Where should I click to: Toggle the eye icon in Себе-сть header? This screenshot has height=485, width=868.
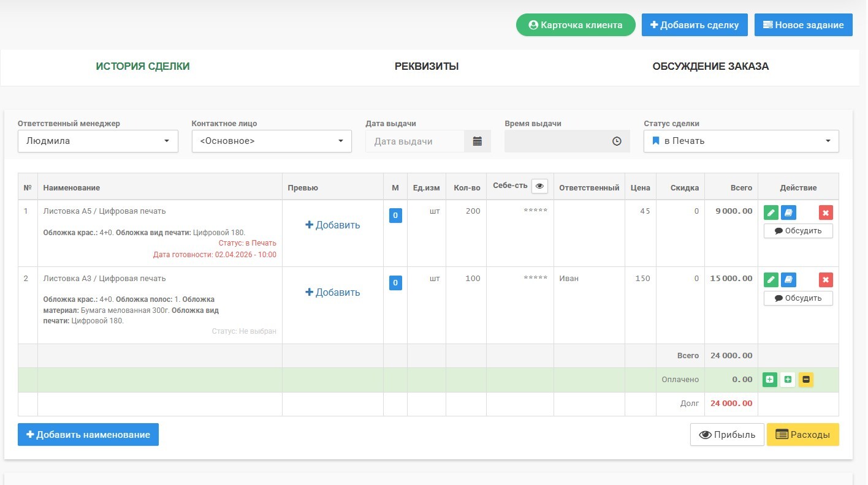click(x=539, y=186)
